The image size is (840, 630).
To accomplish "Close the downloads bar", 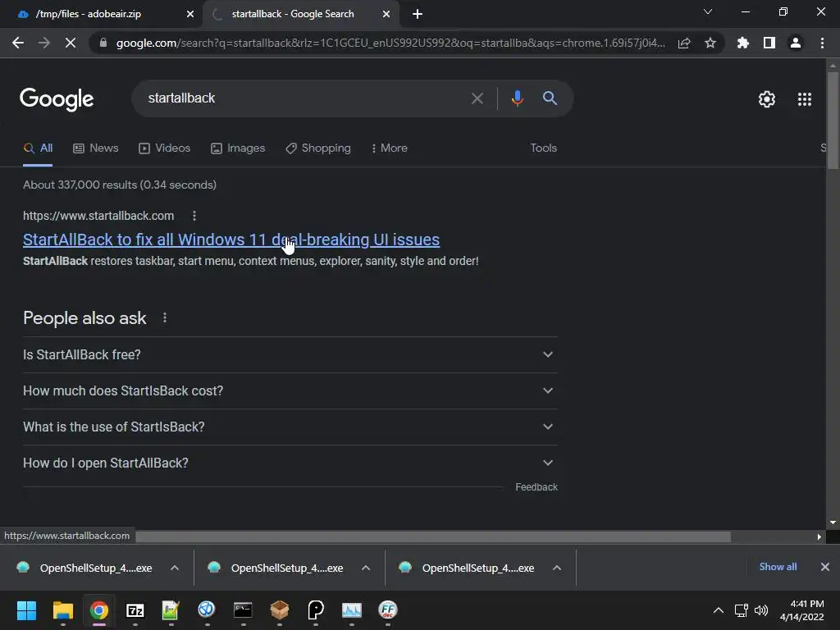I will [825, 567].
